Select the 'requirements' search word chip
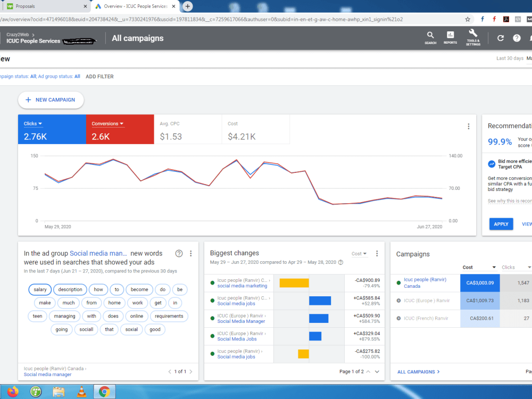 click(x=169, y=316)
